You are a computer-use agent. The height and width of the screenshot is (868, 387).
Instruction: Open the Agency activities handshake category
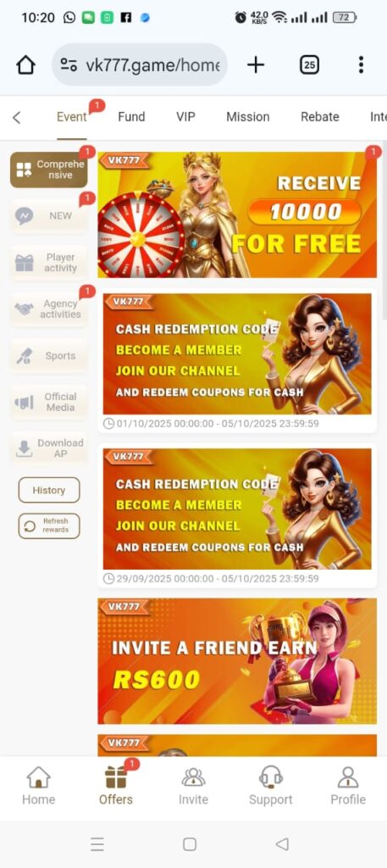click(x=48, y=309)
